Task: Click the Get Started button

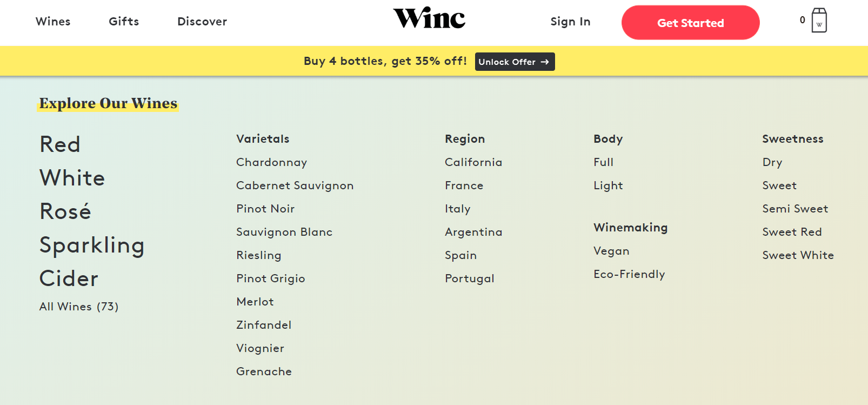Action: [690, 23]
